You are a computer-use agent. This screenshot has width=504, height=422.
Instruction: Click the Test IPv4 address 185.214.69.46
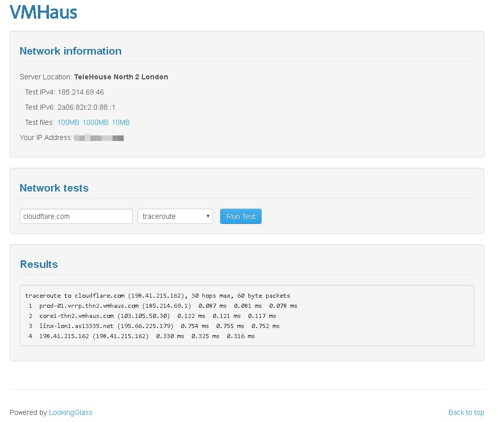click(81, 92)
